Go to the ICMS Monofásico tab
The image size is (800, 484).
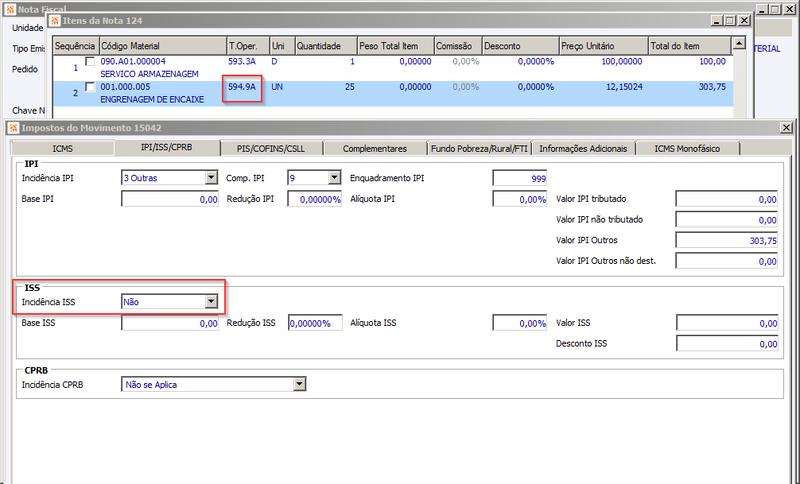[x=687, y=148]
